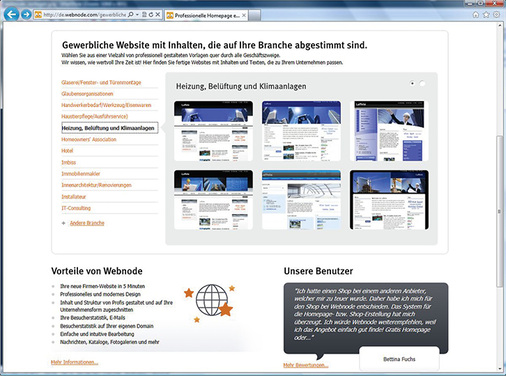The height and width of the screenshot is (376, 506).
Task: Click the refresh icon in address bar
Action: click(151, 15)
